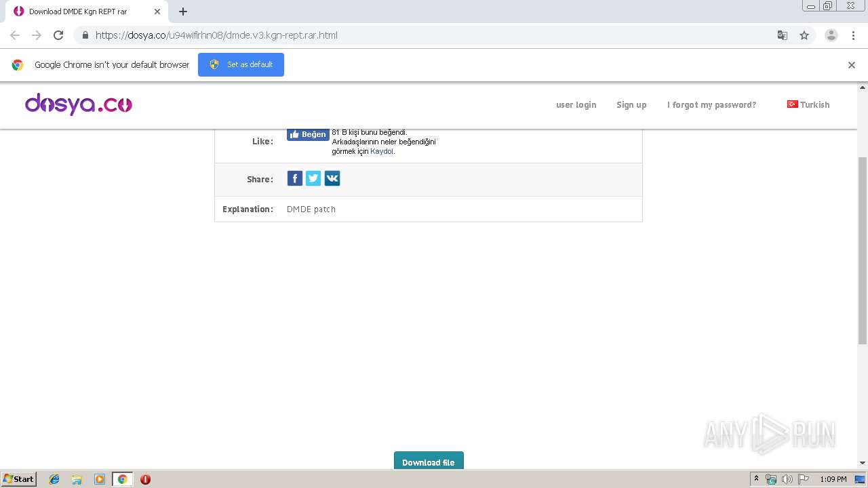Image resolution: width=868 pixels, height=488 pixels.
Task: Click the Kaydol link
Action: pyautogui.click(x=382, y=151)
